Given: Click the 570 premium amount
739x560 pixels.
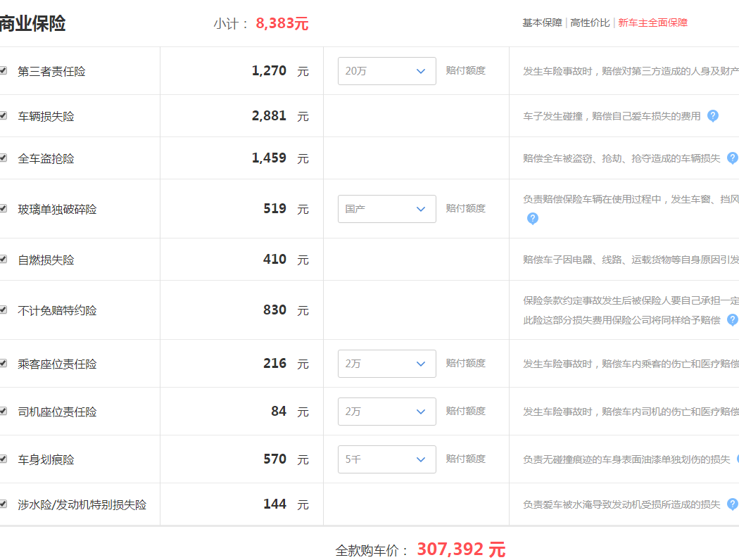Looking at the screenshot, I should click(274, 459).
